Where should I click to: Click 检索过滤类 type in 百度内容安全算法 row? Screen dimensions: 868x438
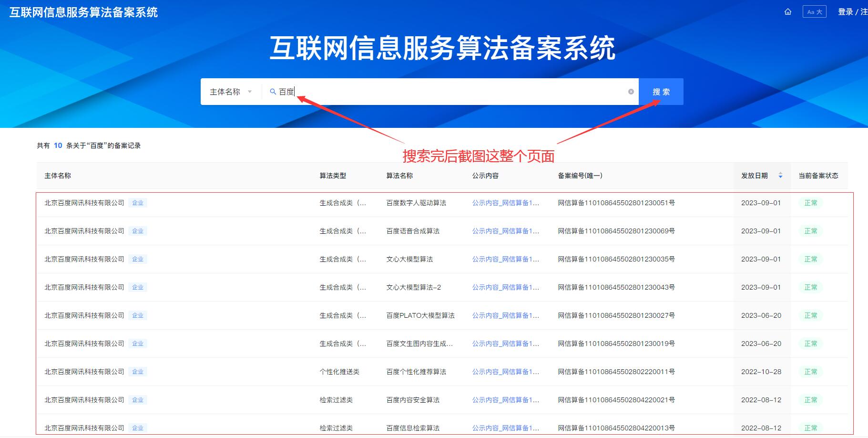pyautogui.click(x=336, y=400)
